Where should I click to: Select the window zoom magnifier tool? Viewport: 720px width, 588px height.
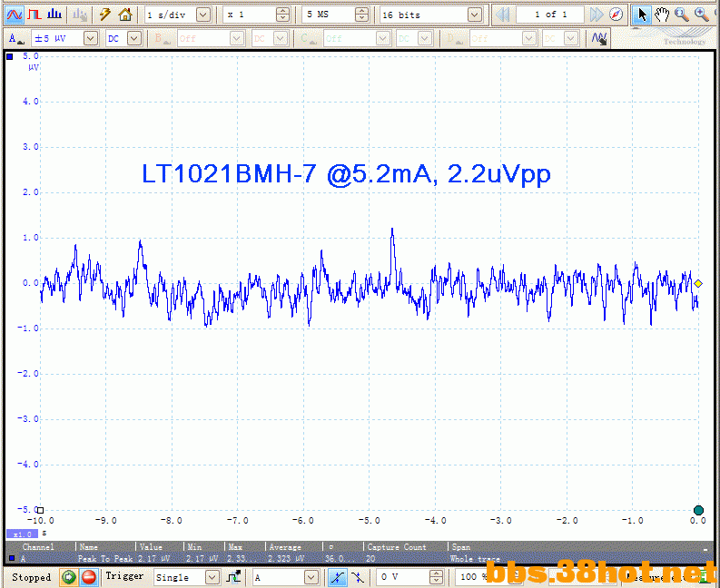pyautogui.click(x=682, y=15)
